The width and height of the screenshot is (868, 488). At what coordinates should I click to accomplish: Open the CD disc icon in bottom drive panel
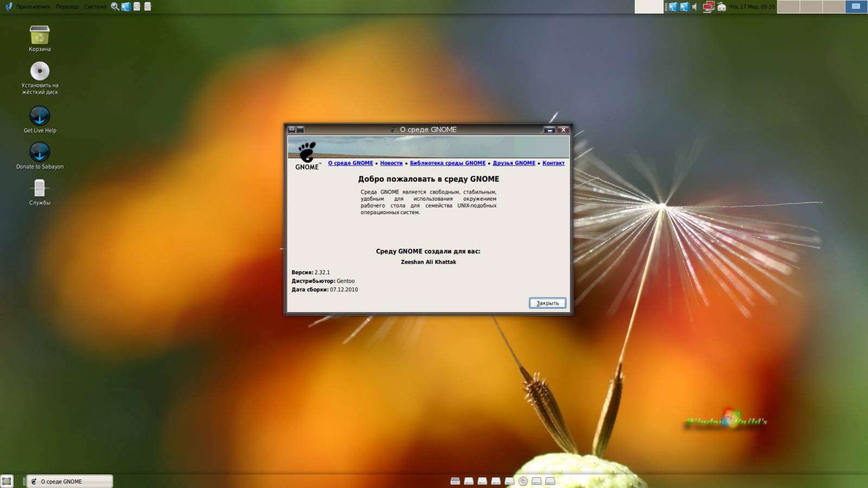(523, 481)
